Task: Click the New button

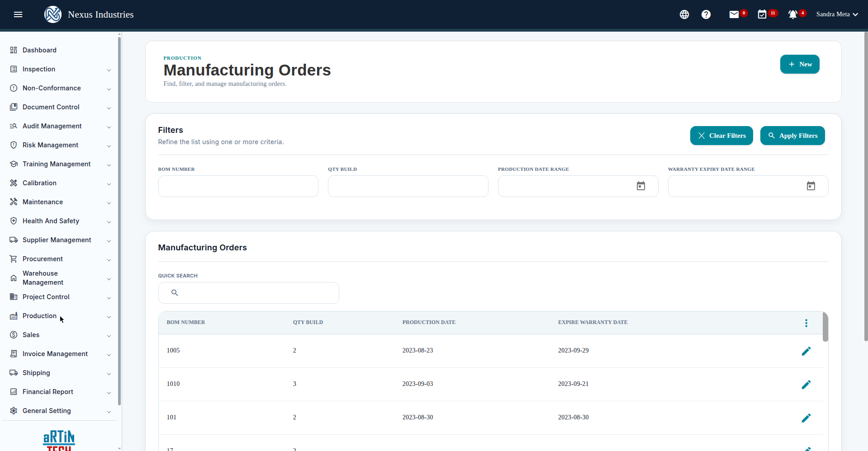Action: click(x=800, y=64)
